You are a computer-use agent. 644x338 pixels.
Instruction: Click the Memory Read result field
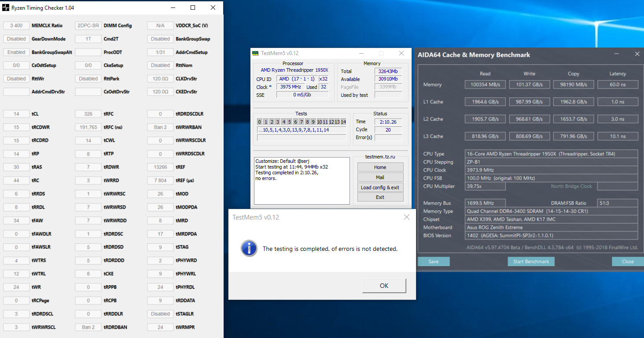point(485,84)
